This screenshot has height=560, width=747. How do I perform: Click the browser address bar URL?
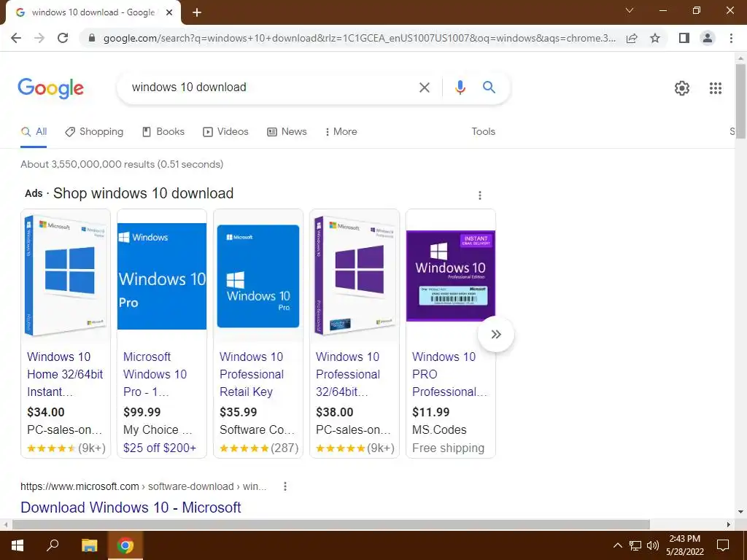pos(359,38)
